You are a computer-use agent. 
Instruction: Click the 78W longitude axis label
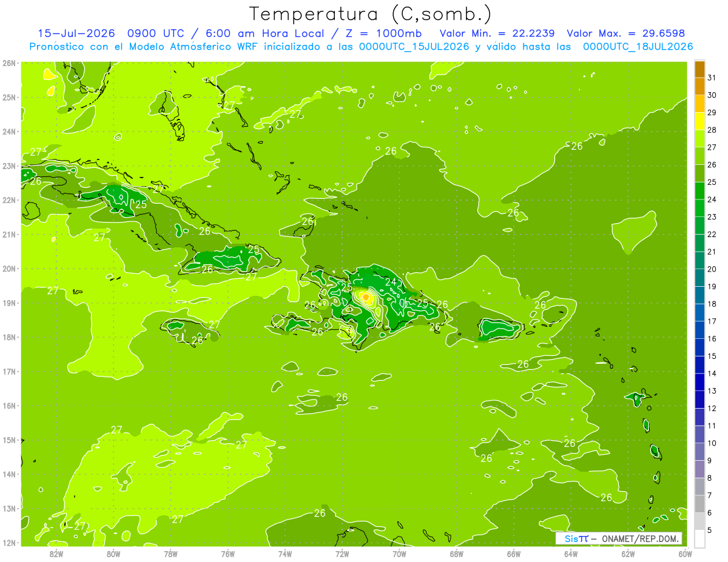170,554
